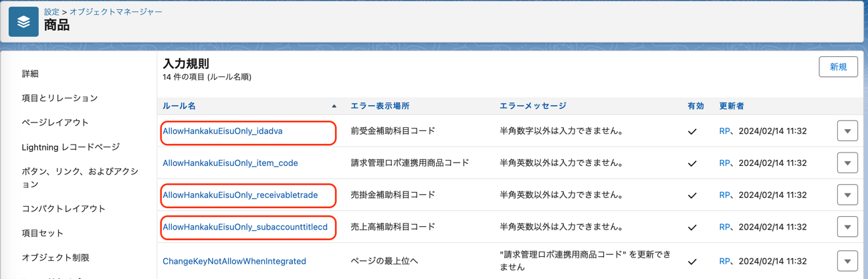Open actions dropdown for AllowHankakuEisuOnly_subaccounttitlecd
The image size is (868, 279).
847,227
